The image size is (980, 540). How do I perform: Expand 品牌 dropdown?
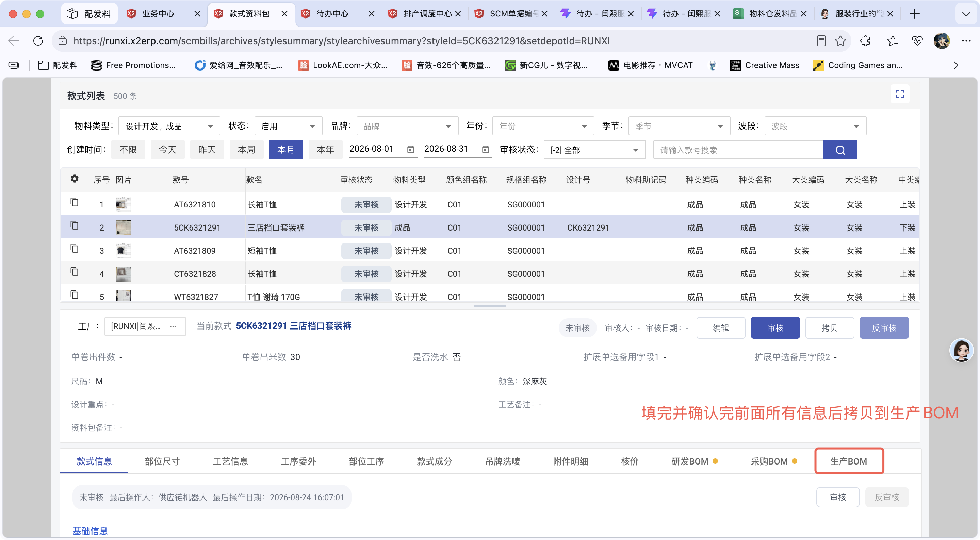point(407,126)
